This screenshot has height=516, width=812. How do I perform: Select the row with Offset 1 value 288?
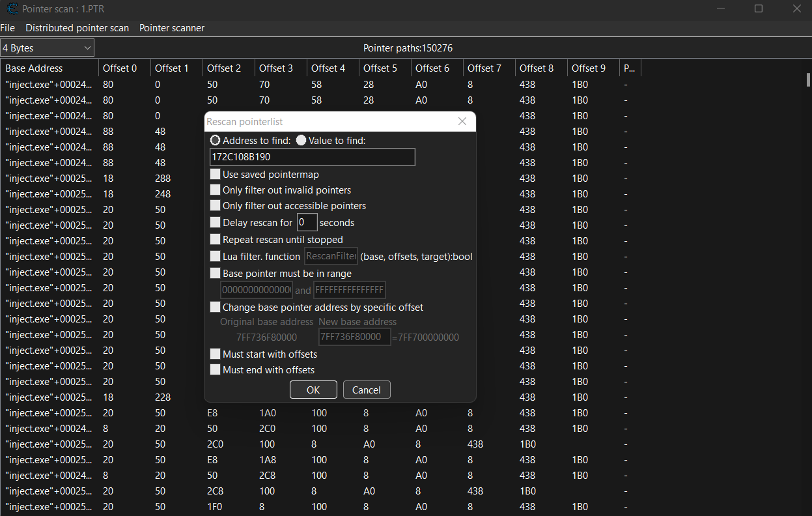[x=320, y=178]
